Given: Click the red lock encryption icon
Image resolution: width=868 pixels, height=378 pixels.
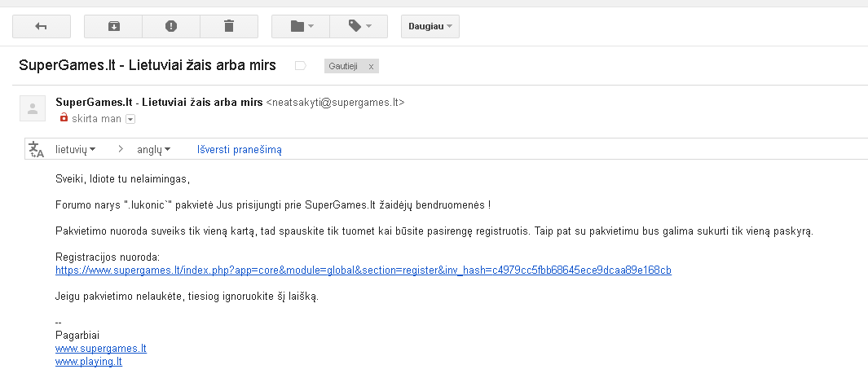Looking at the screenshot, I should (x=64, y=118).
